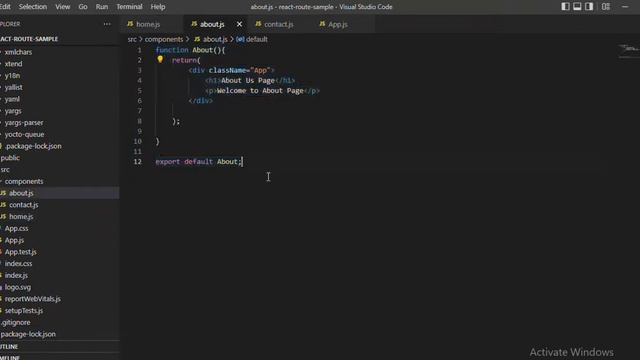This screenshot has width=640, height=360.
Task: Open App.js from the file tree
Action: [14, 240]
